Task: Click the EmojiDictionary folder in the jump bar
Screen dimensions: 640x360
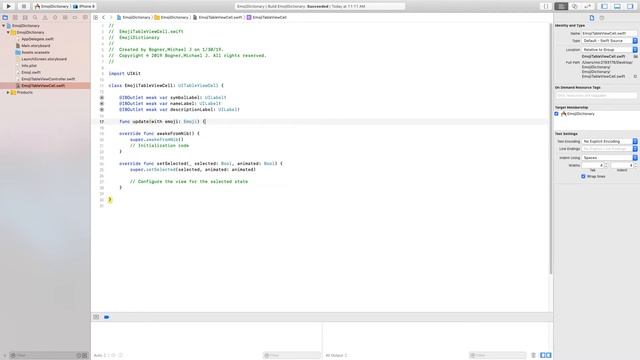Action: pos(171,18)
